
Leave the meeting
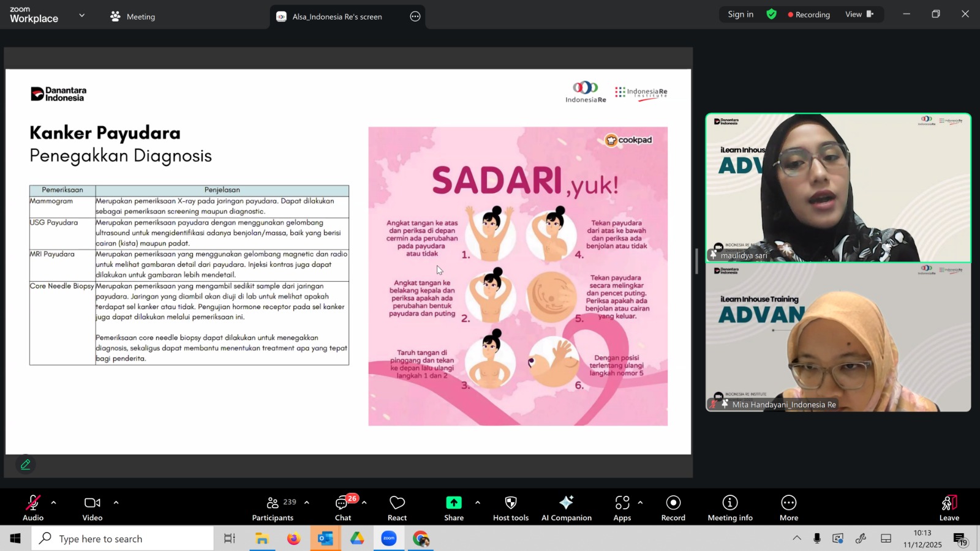pyautogui.click(x=949, y=508)
